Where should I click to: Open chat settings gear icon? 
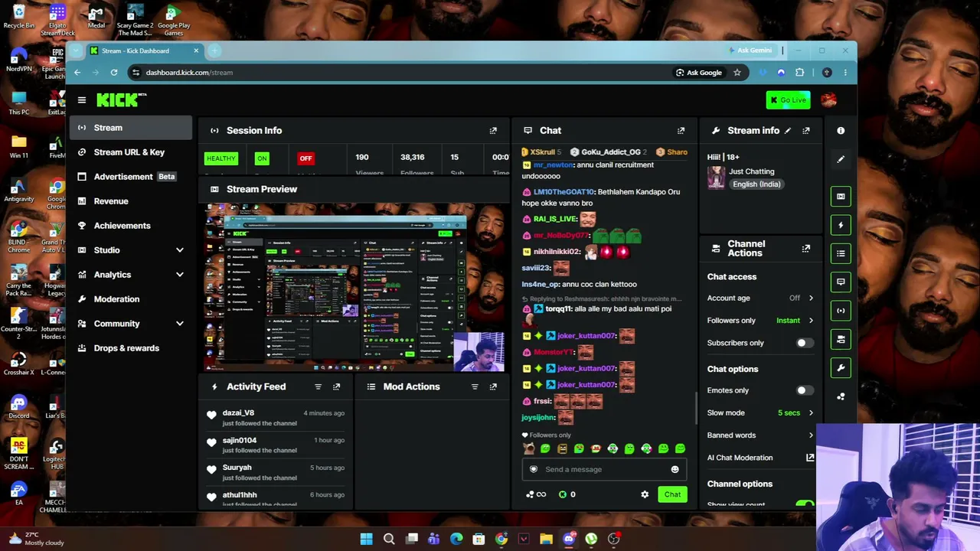(645, 494)
